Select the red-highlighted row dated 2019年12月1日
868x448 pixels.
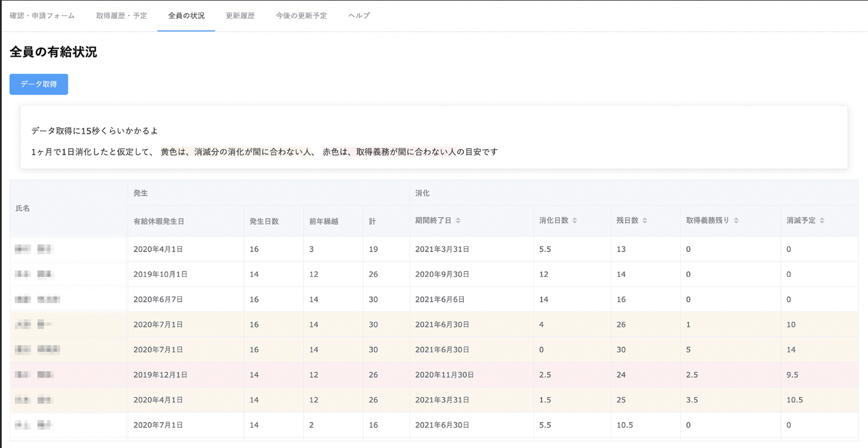pyautogui.click(x=160, y=375)
